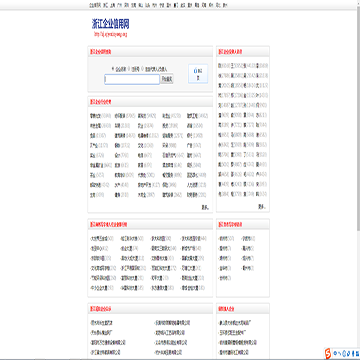Open 湖州市 in the city list
Viewport: 360px width, 360px height.
pos(225,258)
